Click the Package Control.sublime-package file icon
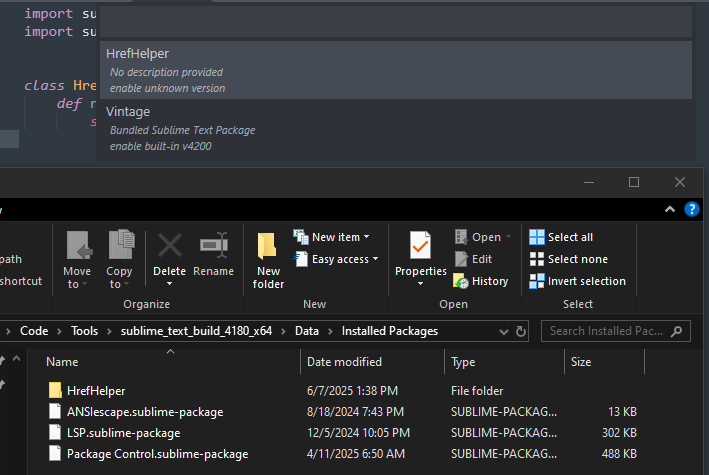 55,454
